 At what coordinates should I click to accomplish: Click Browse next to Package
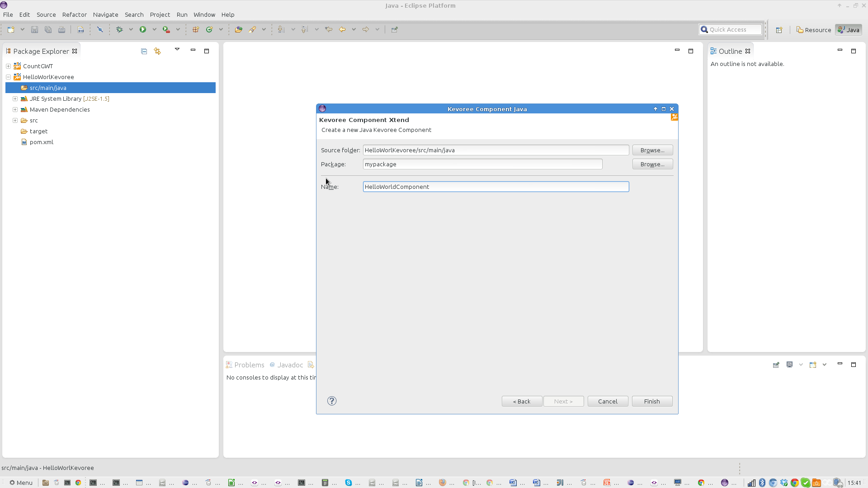pyautogui.click(x=652, y=164)
